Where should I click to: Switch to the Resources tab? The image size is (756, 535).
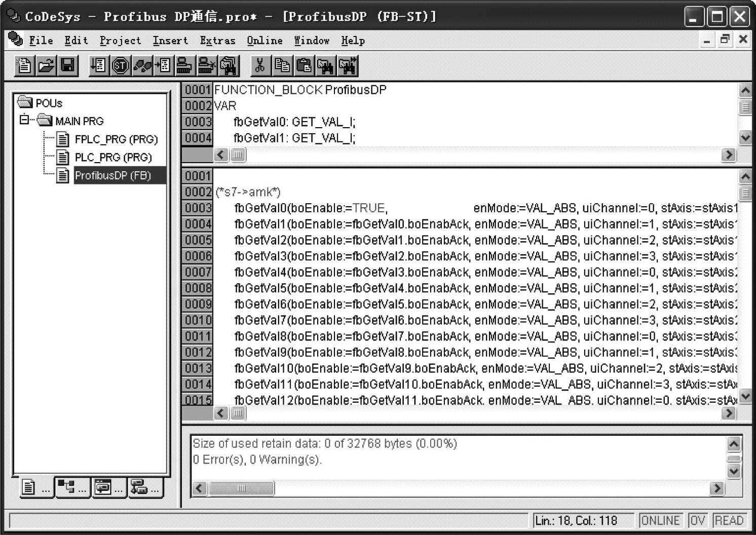(145, 487)
